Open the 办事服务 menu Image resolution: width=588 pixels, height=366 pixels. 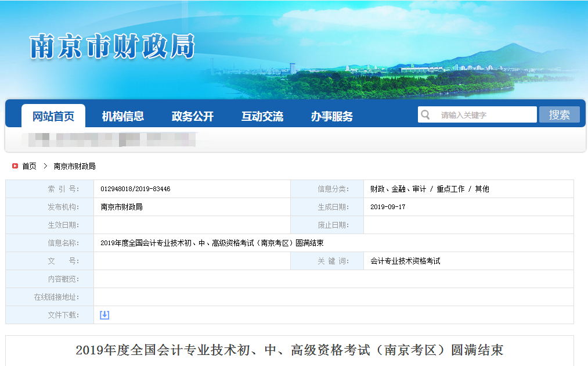tap(332, 116)
